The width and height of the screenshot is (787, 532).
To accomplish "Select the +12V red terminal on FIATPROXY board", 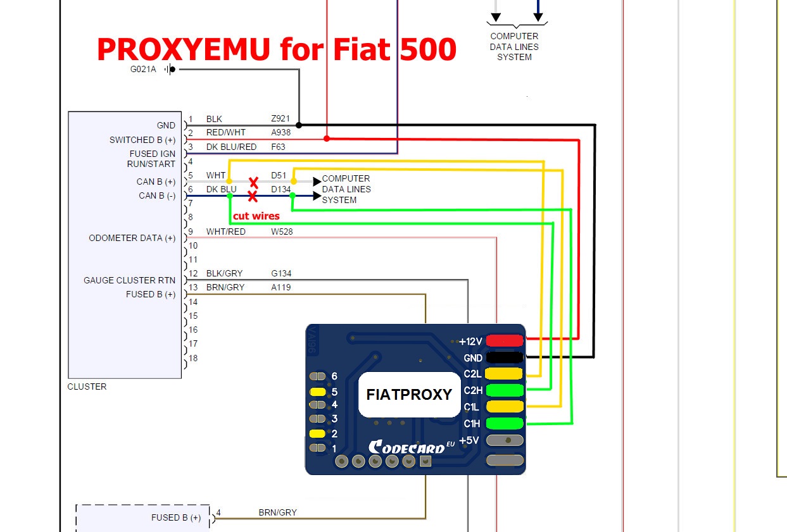I will point(503,341).
